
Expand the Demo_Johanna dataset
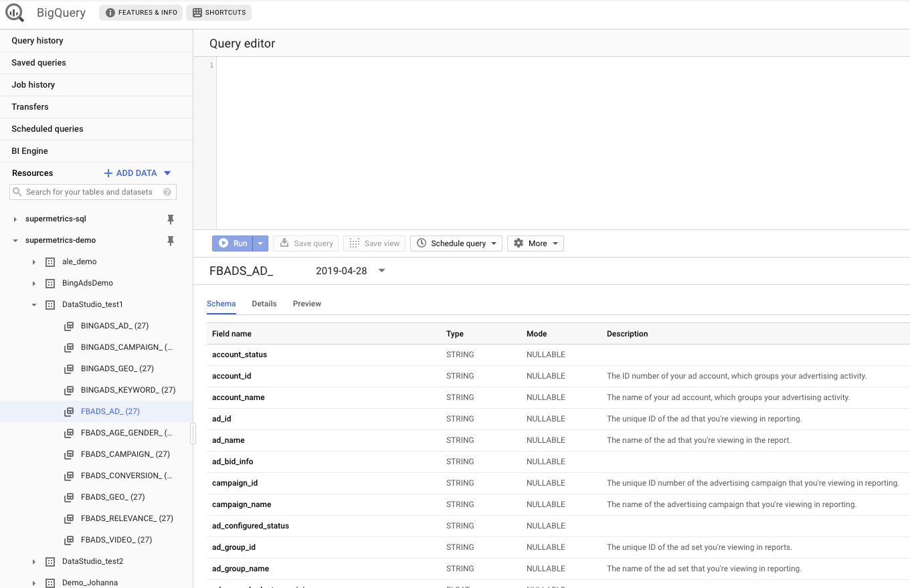[34, 583]
